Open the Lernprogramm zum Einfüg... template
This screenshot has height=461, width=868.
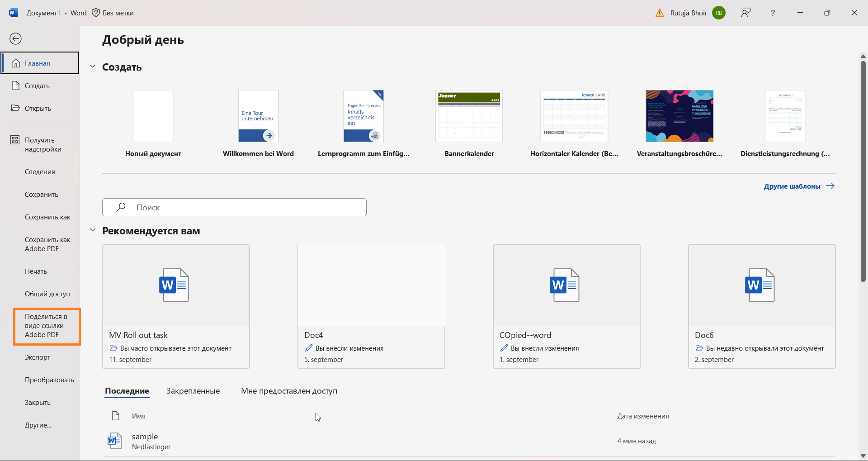tap(363, 123)
